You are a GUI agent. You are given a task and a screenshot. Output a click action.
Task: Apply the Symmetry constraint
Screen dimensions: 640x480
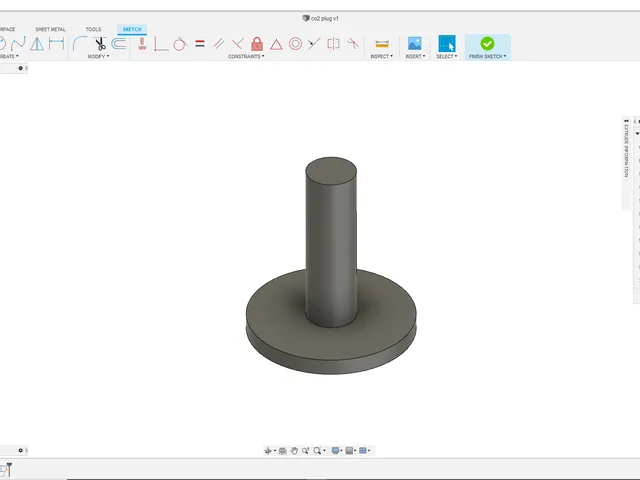(x=333, y=44)
